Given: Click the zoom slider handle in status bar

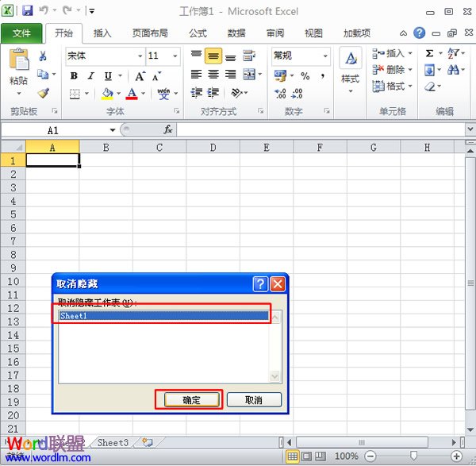Looking at the screenshot, I should pyautogui.click(x=413, y=456).
